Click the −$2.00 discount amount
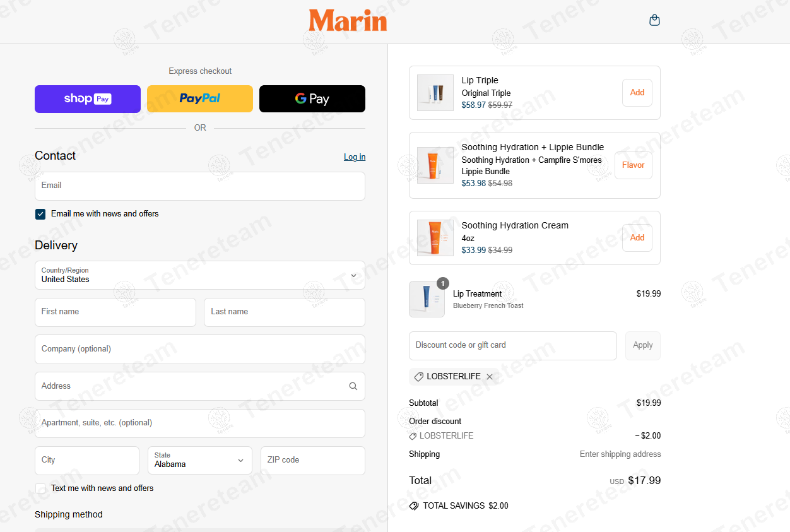Image resolution: width=790 pixels, height=532 pixels. point(648,436)
